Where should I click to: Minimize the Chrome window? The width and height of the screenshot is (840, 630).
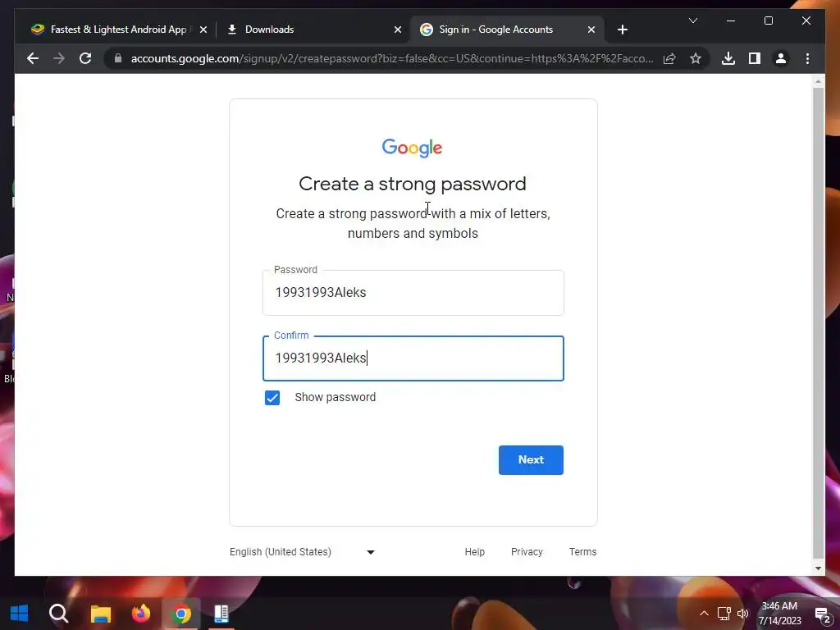(x=731, y=21)
